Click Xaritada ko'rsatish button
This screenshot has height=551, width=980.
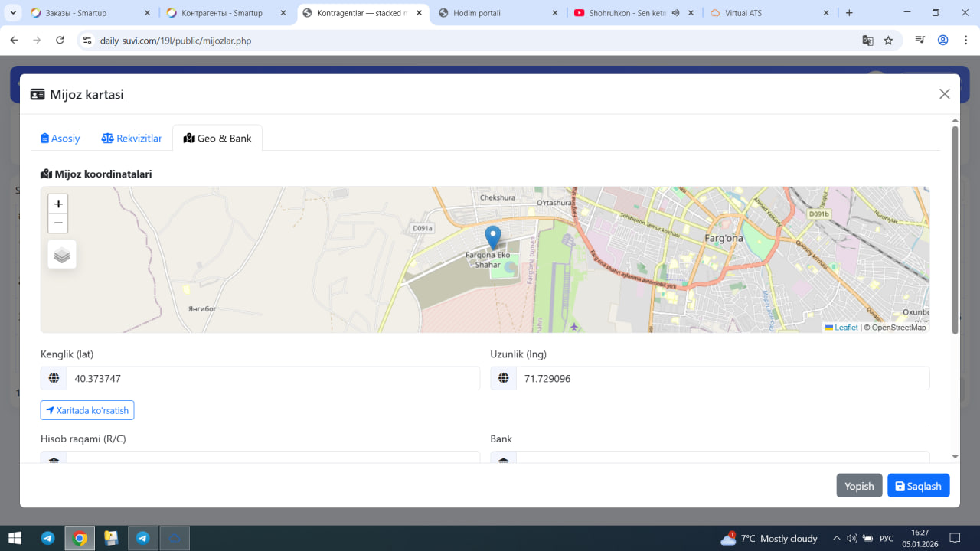(x=87, y=410)
